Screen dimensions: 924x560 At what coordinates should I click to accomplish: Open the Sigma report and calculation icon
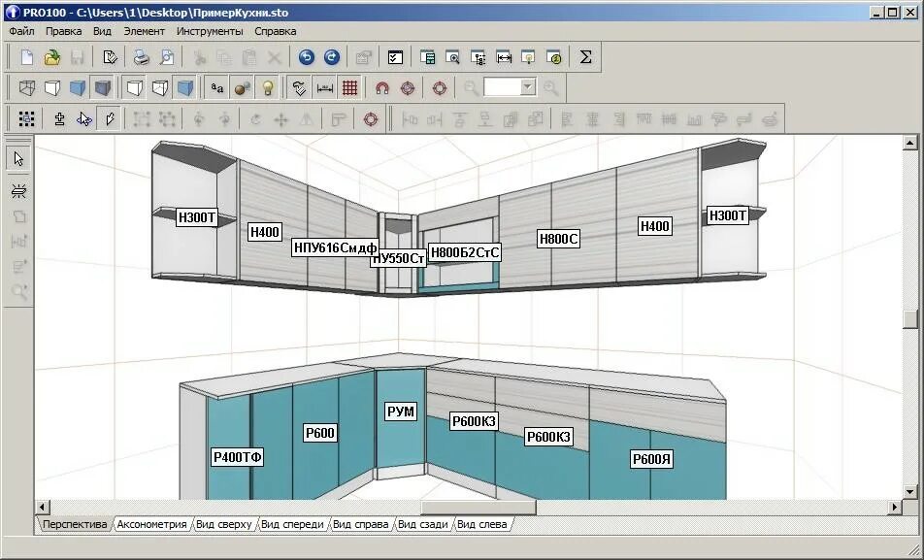[585, 57]
